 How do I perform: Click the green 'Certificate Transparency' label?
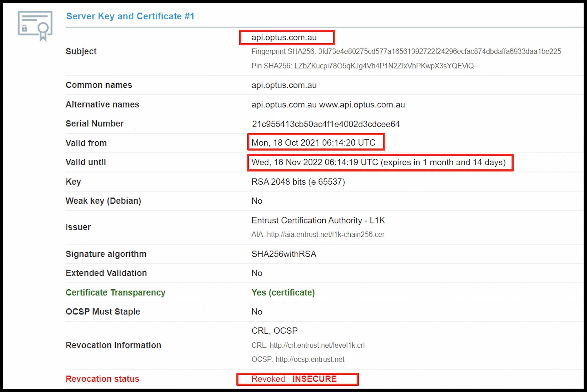click(115, 293)
